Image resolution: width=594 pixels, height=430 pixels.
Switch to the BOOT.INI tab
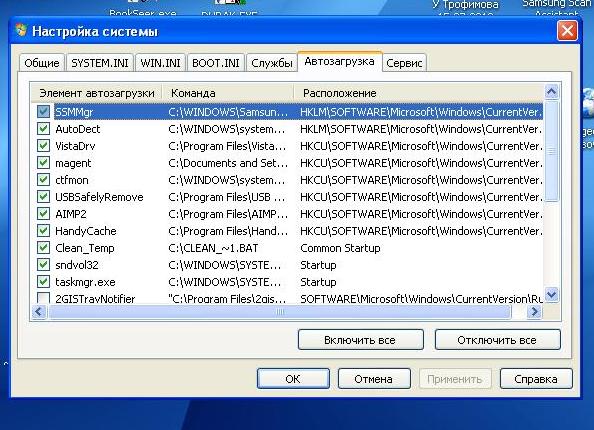click(216, 63)
